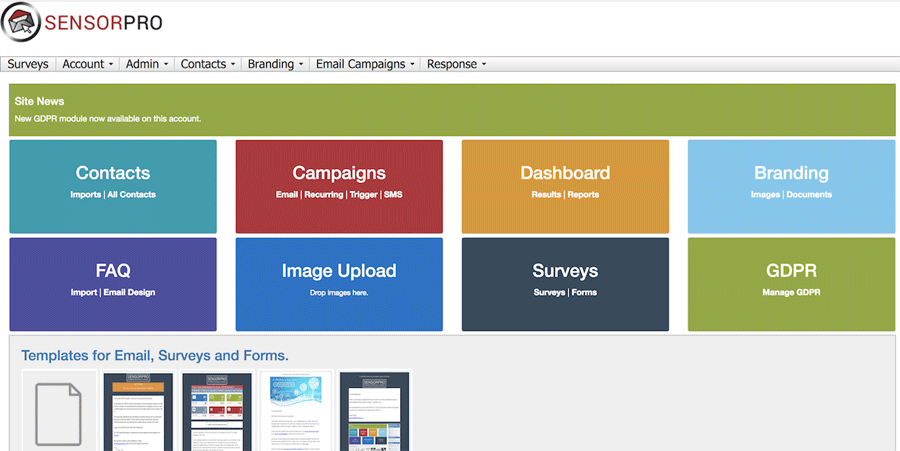Open the Contacts dropdown in menu bar

(x=208, y=64)
